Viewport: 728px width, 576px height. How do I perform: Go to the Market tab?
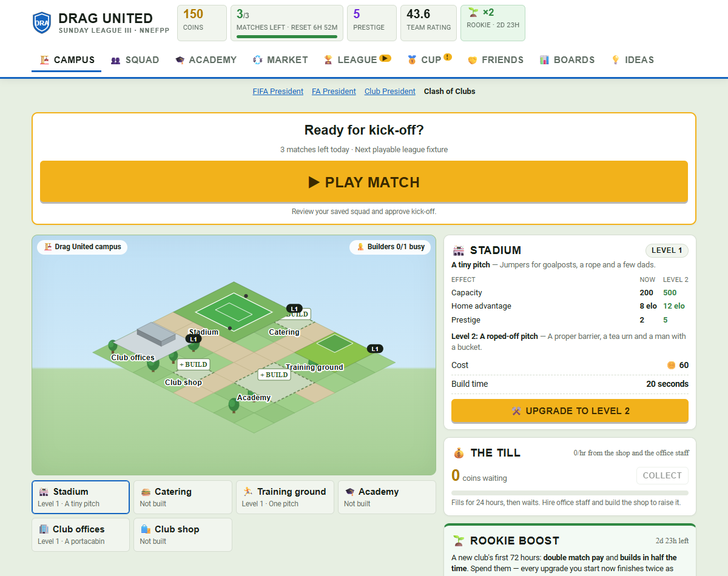280,60
